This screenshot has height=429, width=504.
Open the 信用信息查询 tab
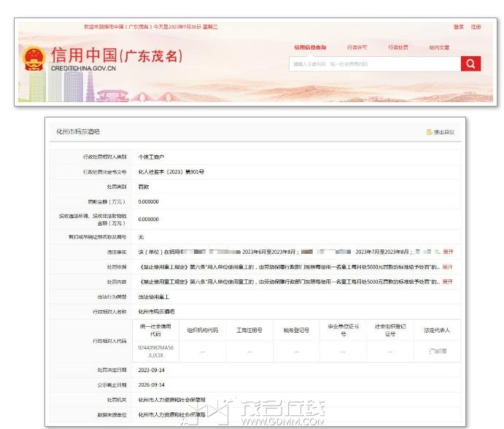tap(310, 47)
